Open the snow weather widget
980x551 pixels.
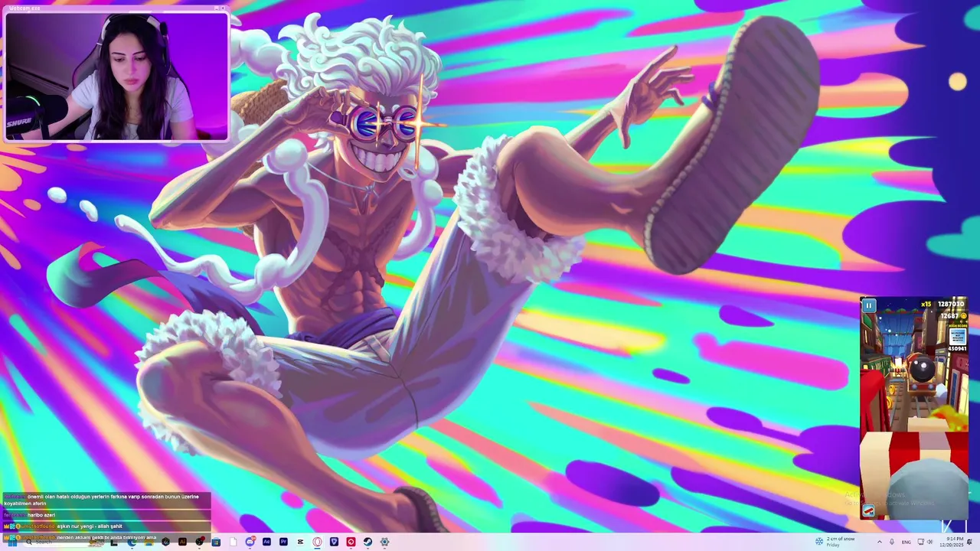pos(835,542)
